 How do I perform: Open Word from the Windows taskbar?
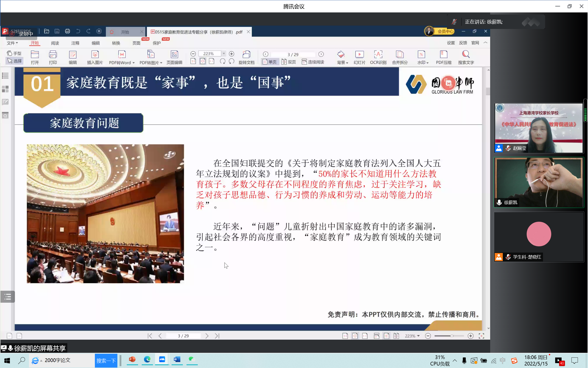pos(177,359)
